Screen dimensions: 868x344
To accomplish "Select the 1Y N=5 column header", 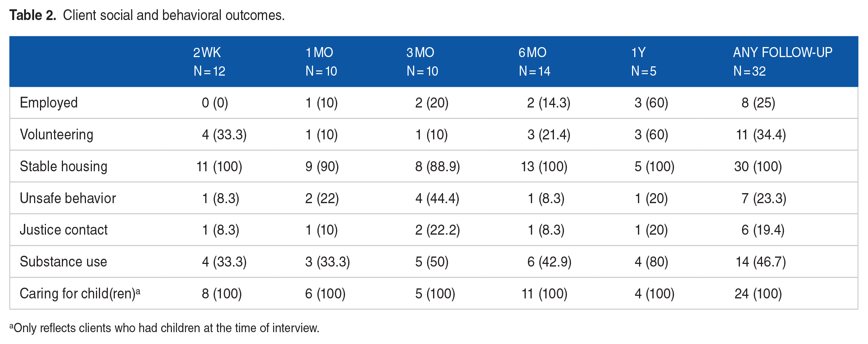I will tap(644, 62).
